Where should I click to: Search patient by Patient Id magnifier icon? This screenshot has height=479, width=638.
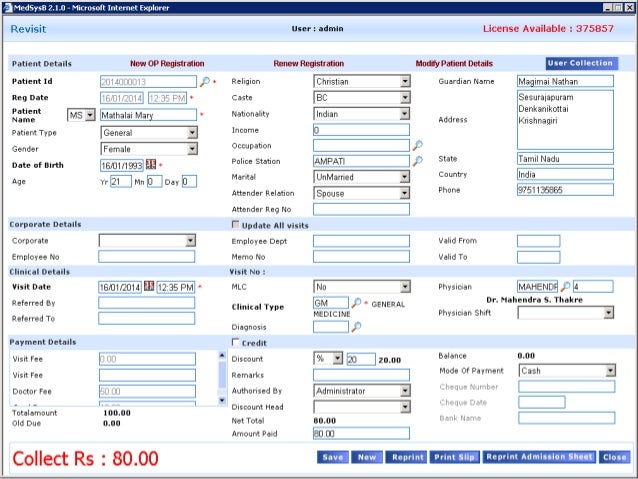[205, 82]
